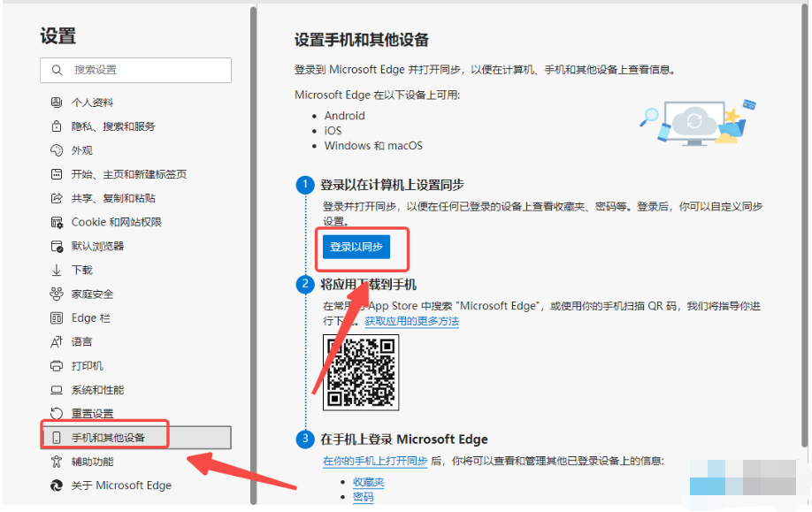Image resolution: width=812 pixels, height=512 pixels.
Task: Click the lock icon beside 隐私、搜索和服务
Action: [x=57, y=126]
